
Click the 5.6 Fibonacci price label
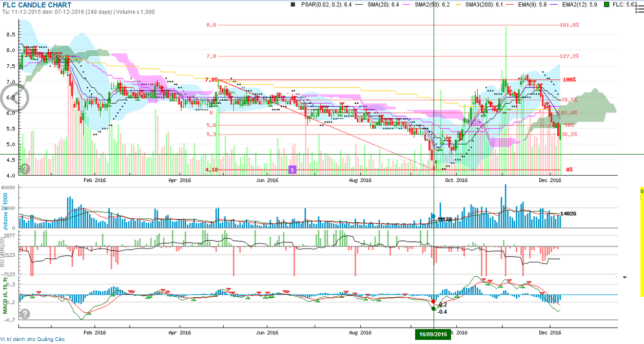coord(211,125)
